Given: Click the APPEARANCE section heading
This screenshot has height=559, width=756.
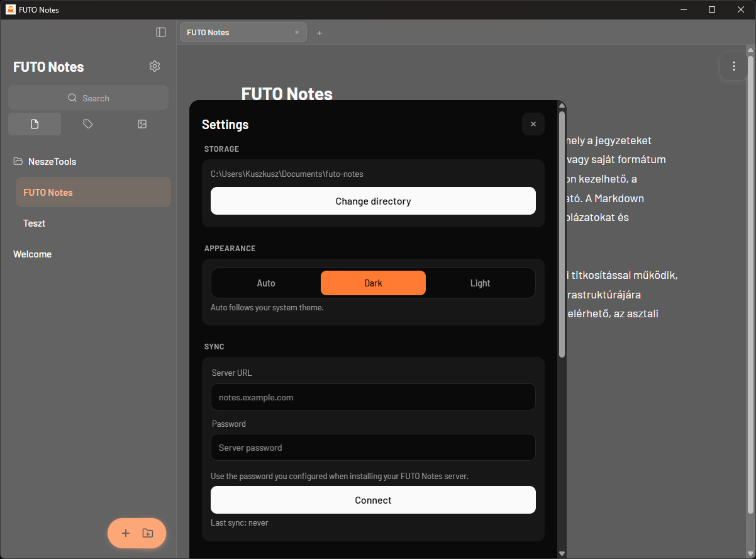Looking at the screenshot, I should 230,249.
